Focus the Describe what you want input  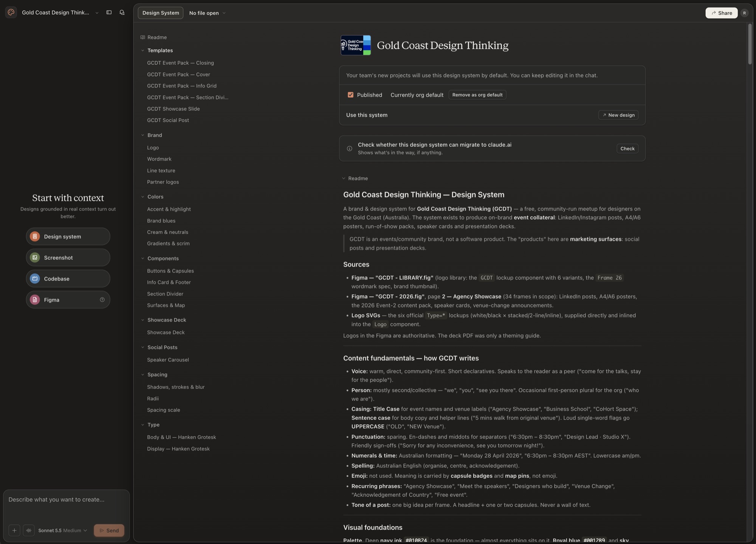[66, 505]
